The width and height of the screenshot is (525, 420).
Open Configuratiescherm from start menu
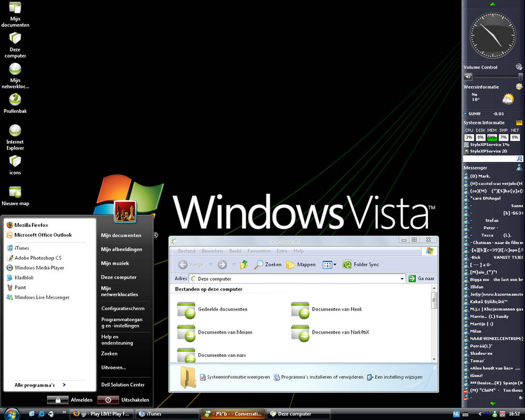123,309
